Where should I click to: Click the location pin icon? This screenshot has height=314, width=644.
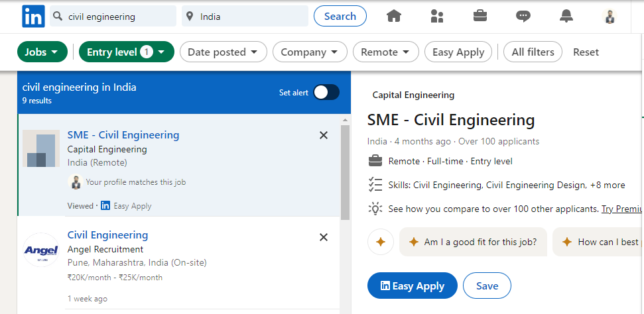tap(189, 17)
